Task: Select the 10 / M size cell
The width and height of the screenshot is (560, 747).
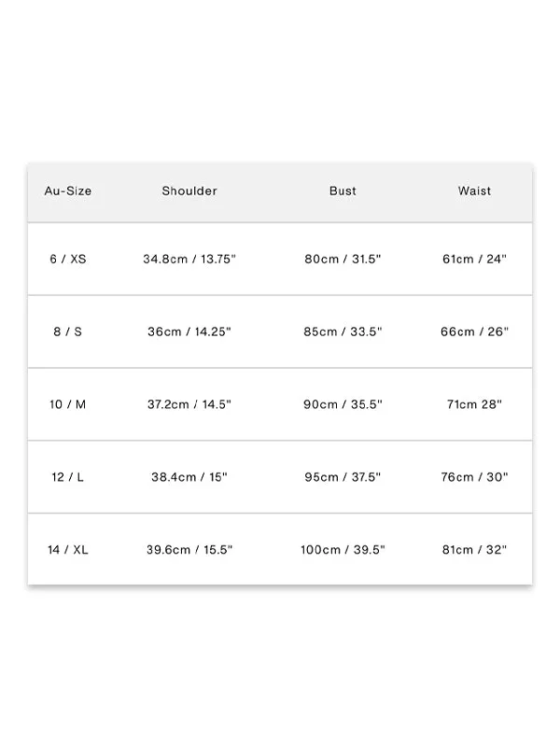Action: click(67, 404)
